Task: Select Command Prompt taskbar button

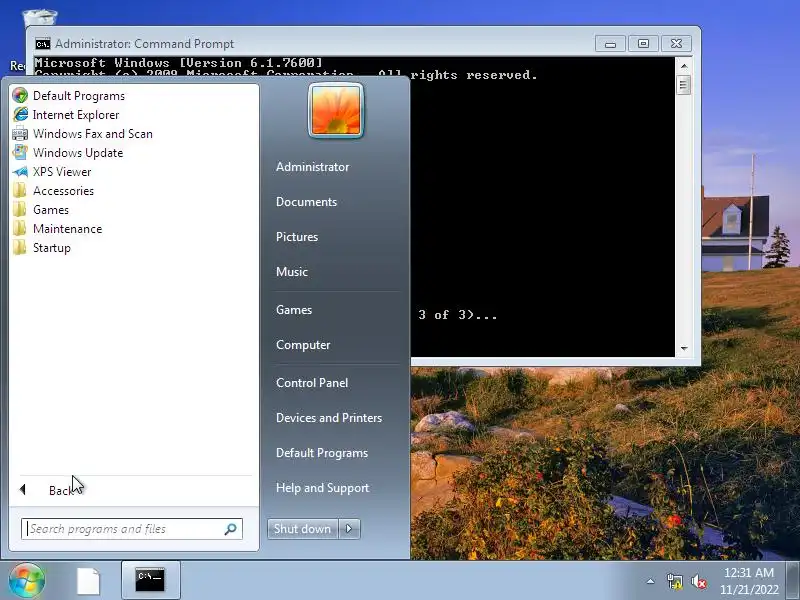Action: tap(151, 581)
